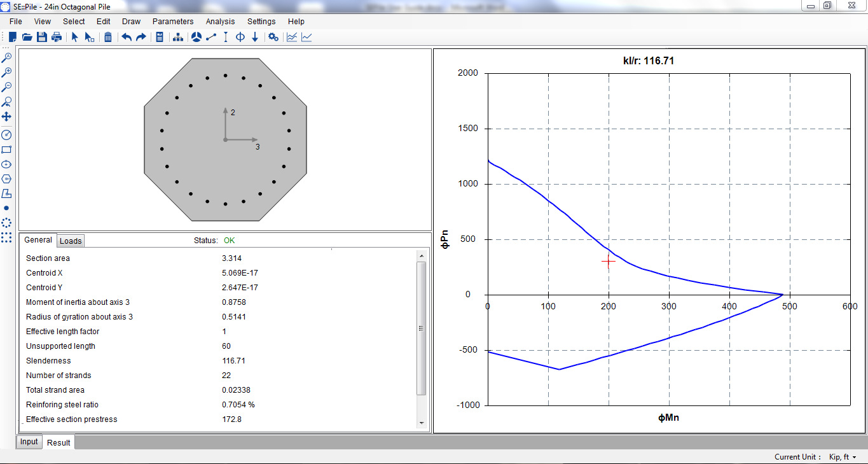The width and height of the screenshot is (868, 464).
Task: Switch to the Result tab
Action: (59, 442)
